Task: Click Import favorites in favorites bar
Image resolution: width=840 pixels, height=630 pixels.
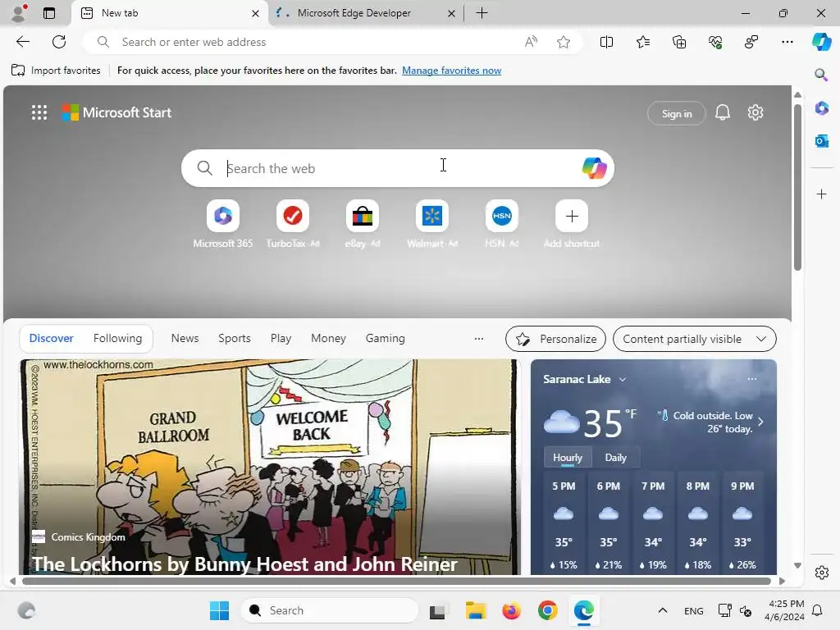Action: [x=56, y=71]
